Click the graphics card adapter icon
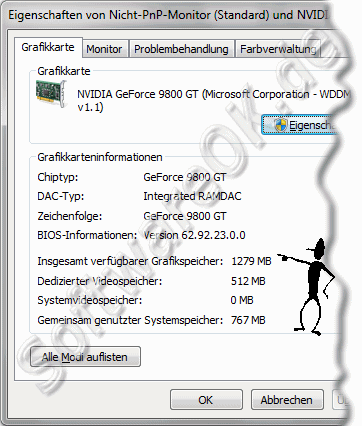 click(x=51, y=94)
